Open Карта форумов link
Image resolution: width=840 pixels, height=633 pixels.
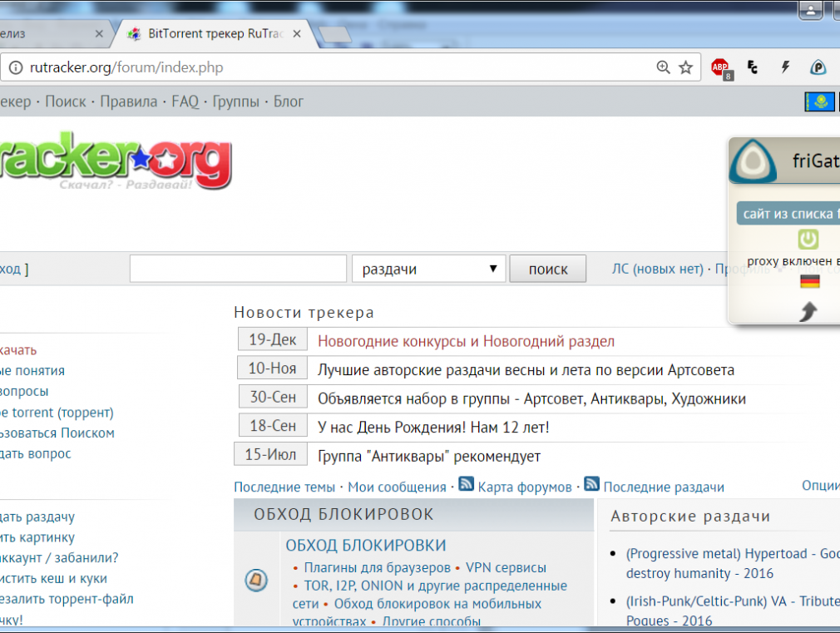(x=525, y=487)
